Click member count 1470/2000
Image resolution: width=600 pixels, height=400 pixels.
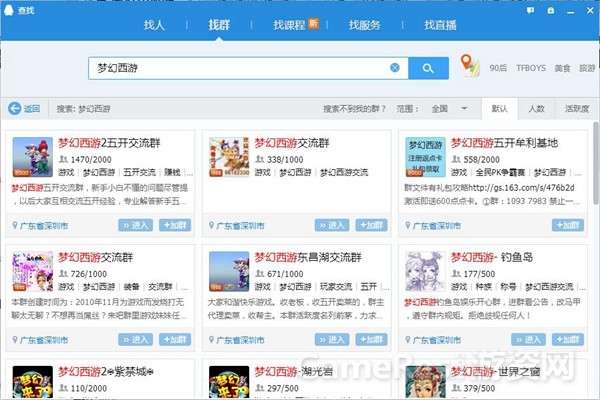tap(91, 159)
